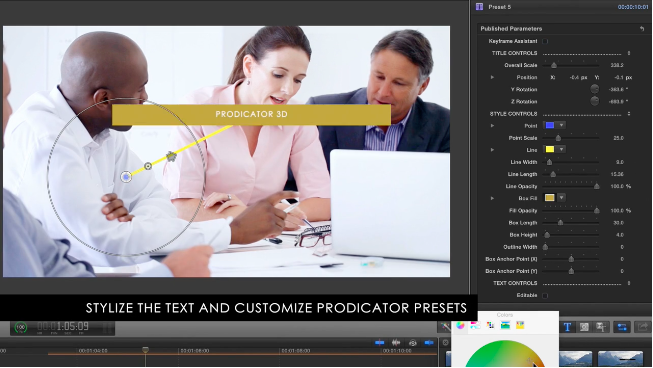653x368 pixels.
Task: Enable the Editable checkbox
Action: tap(545, 296)
